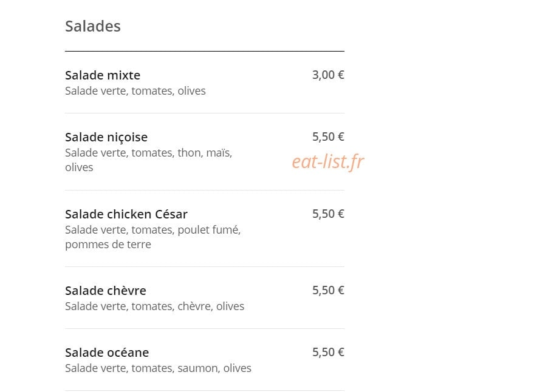Click 'pommes de terre' description line
The width and height of the screenshot is (534, 392).
(x=108, y=245)
